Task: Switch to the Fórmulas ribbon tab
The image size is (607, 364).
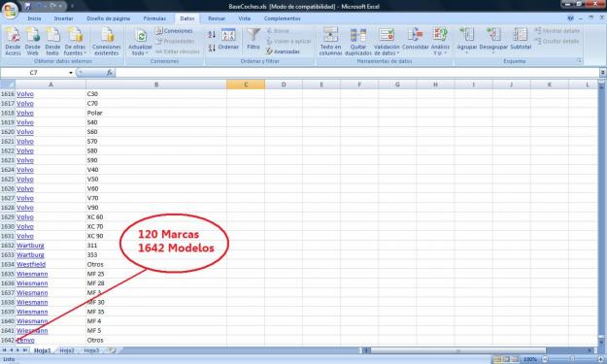Action: [154, 18]
